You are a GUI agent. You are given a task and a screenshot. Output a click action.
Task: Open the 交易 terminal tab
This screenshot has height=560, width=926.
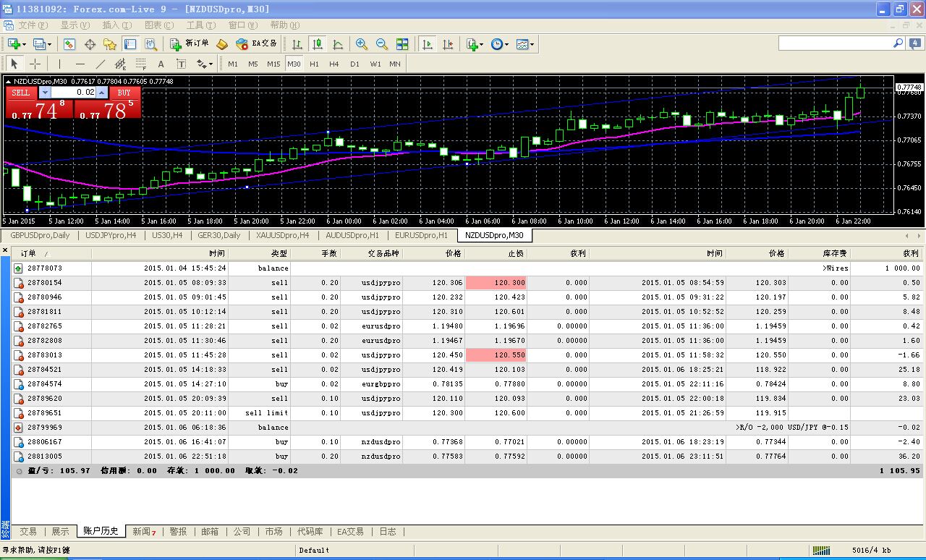coord(28,532)
